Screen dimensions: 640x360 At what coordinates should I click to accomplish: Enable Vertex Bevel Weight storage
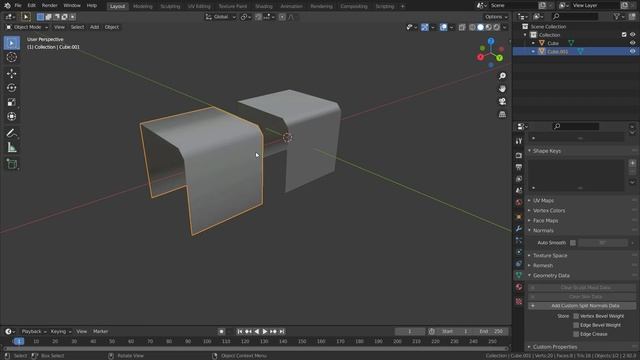click(x=576, y=316)
